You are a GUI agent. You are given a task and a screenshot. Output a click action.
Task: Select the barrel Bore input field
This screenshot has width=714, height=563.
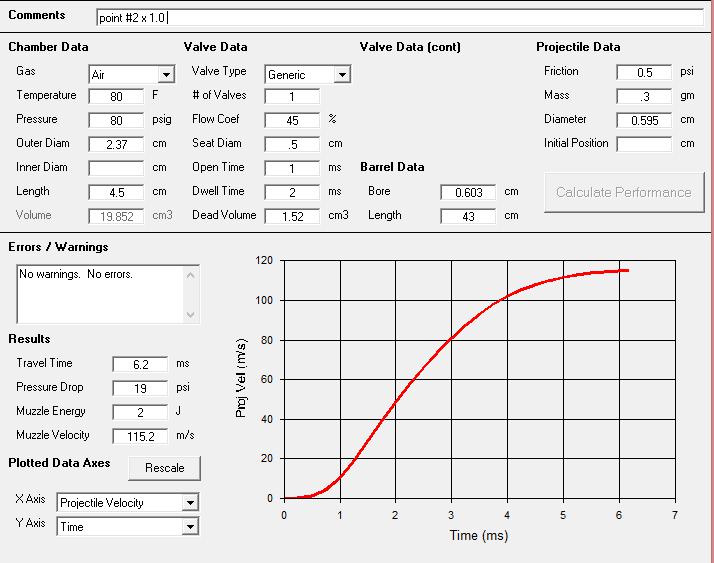(468, 192)
